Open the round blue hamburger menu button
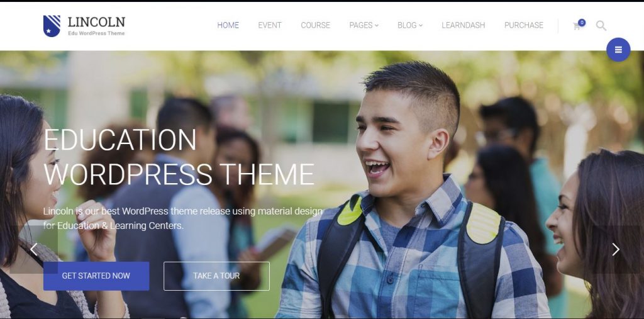The width and height of the screenshot is (644, 319). pos(618,50)
